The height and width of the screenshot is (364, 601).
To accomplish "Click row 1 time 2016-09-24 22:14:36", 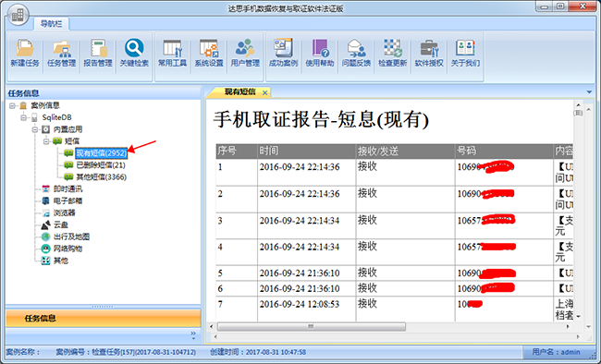I will [300, 167].
